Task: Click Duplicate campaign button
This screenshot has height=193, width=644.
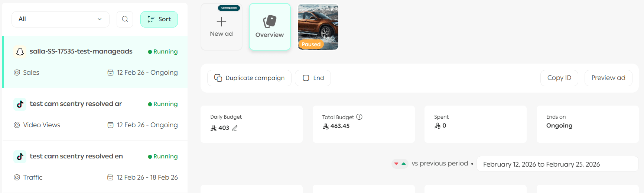Action: (x=249, y=78)
